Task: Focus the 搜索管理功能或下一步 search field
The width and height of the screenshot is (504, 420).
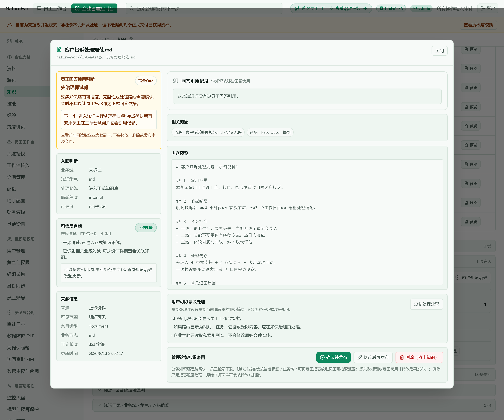Action: tap(204, 9)
